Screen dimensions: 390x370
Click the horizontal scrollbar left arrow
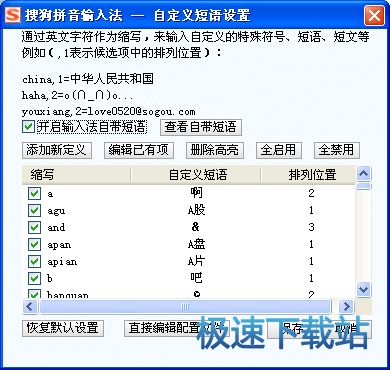pos(30,306)
